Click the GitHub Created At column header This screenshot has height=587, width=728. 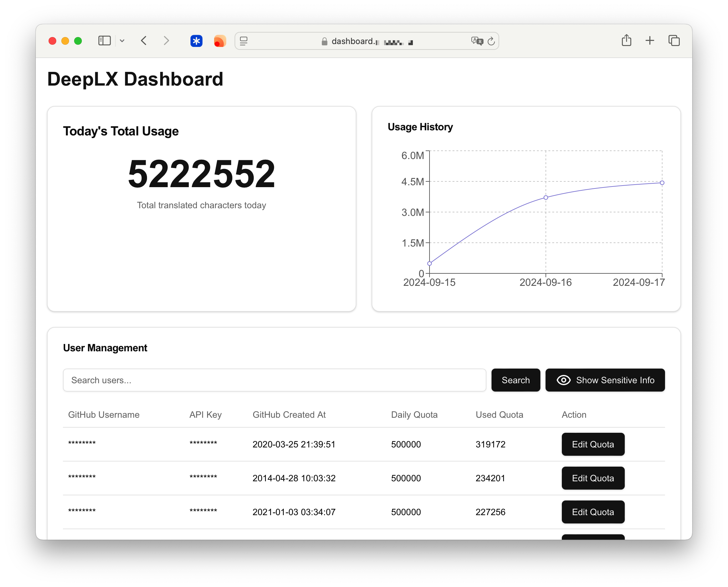(x=289, y=415)
